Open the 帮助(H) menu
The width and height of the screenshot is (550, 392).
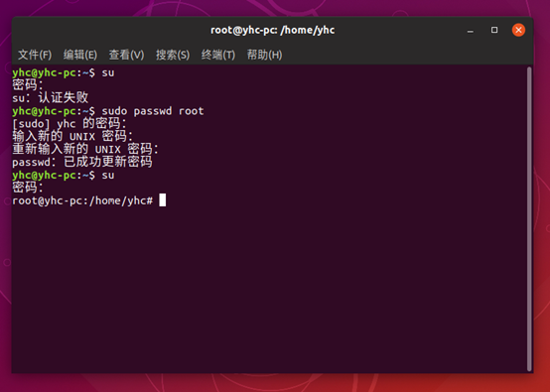point(264,55)
